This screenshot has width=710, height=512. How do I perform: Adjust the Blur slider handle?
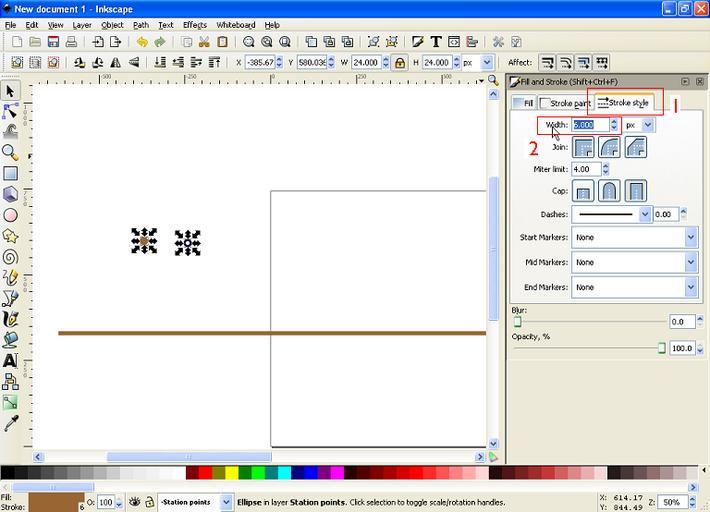pos(518,321)
